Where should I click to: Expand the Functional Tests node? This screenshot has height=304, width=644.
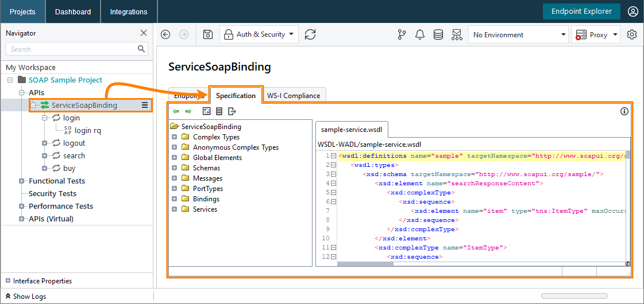pyautogui.click(x=22, y=181)
